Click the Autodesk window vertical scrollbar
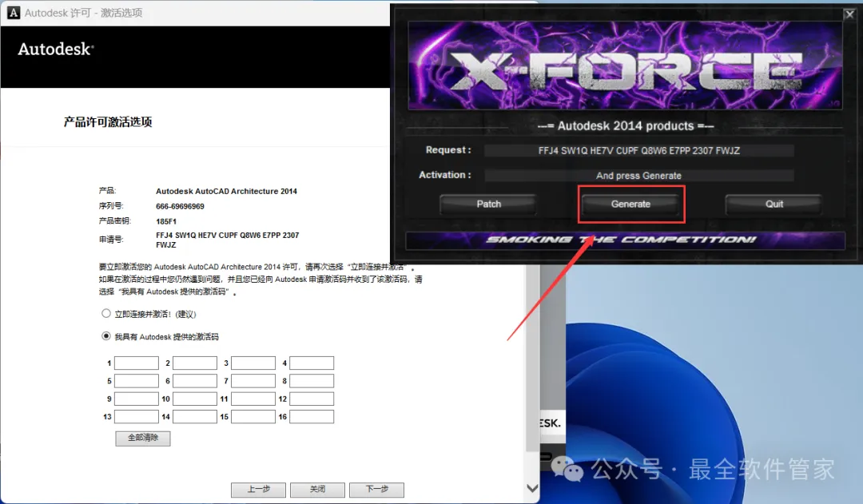Screen dimensions: 863x504 (x=532, y=358)
